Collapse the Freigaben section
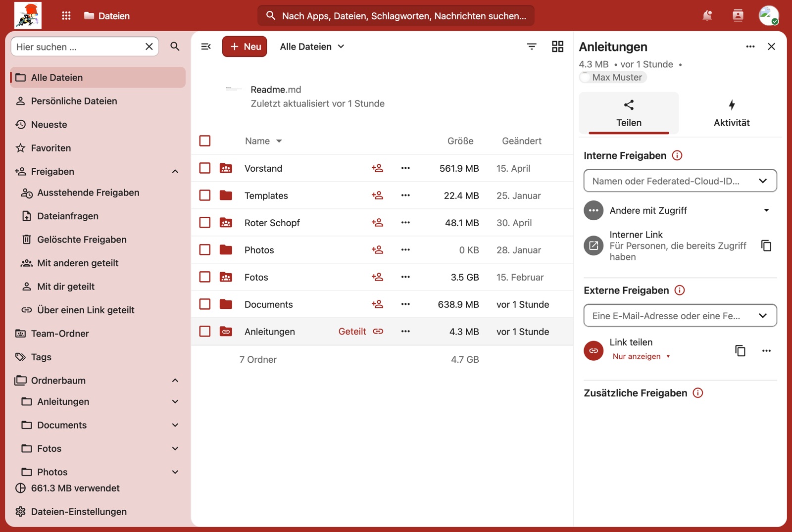 click(x=175, y=172)
